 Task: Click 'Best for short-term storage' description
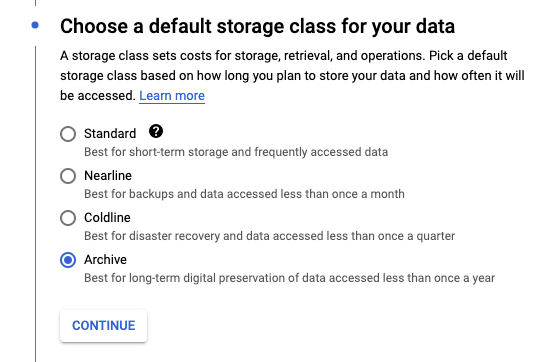click(x=236, y=152)
